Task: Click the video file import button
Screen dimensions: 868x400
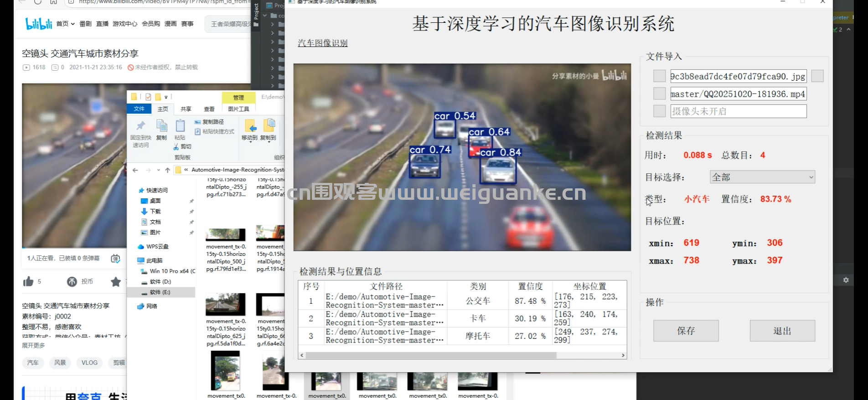Action: pyautogui.click(x=659, y=94)
